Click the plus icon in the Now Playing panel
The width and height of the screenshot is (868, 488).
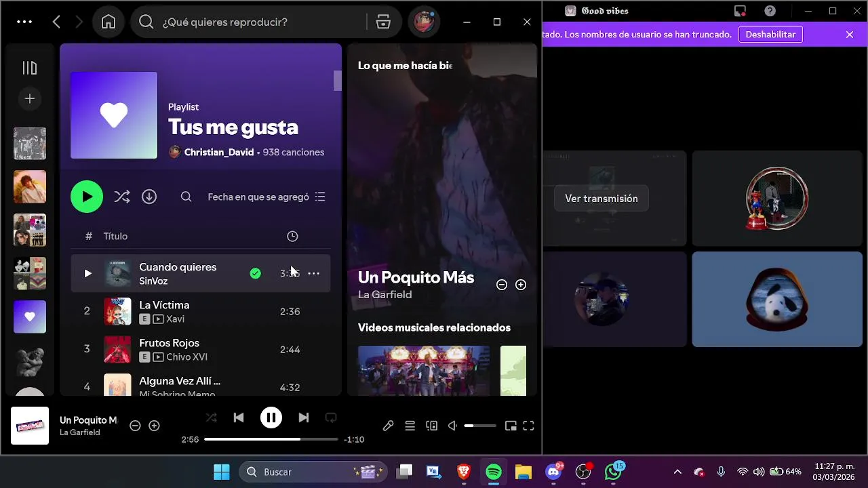pos(521,285)
